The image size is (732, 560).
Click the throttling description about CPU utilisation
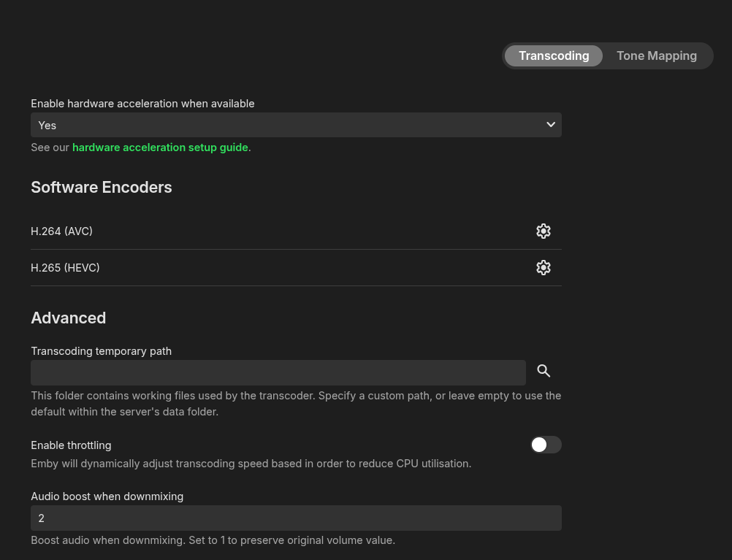[x=251, y=464]
